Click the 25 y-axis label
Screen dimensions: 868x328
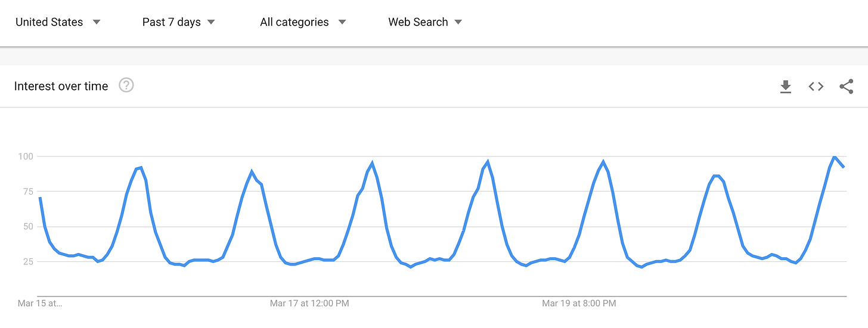pyautogui.click(x=28, y=261)
